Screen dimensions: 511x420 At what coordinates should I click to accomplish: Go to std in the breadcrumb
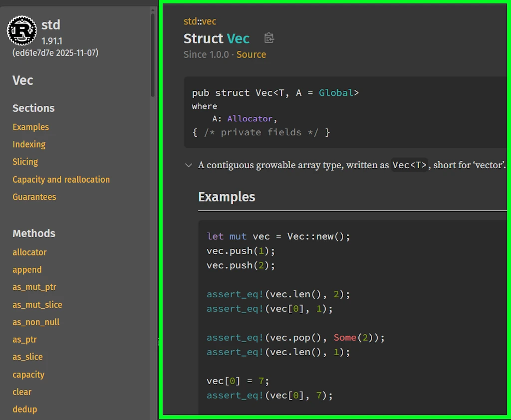pyautogui.click(x=190, y=21)
